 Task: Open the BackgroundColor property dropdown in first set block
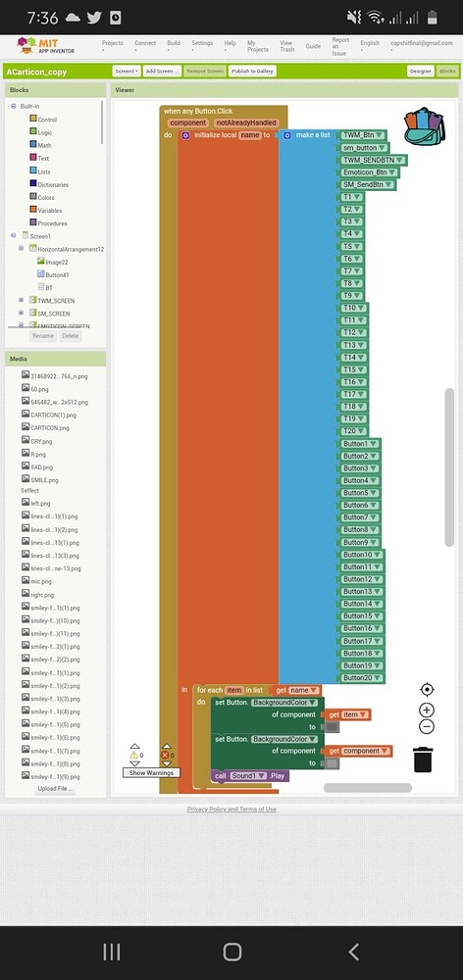[284, 703]
